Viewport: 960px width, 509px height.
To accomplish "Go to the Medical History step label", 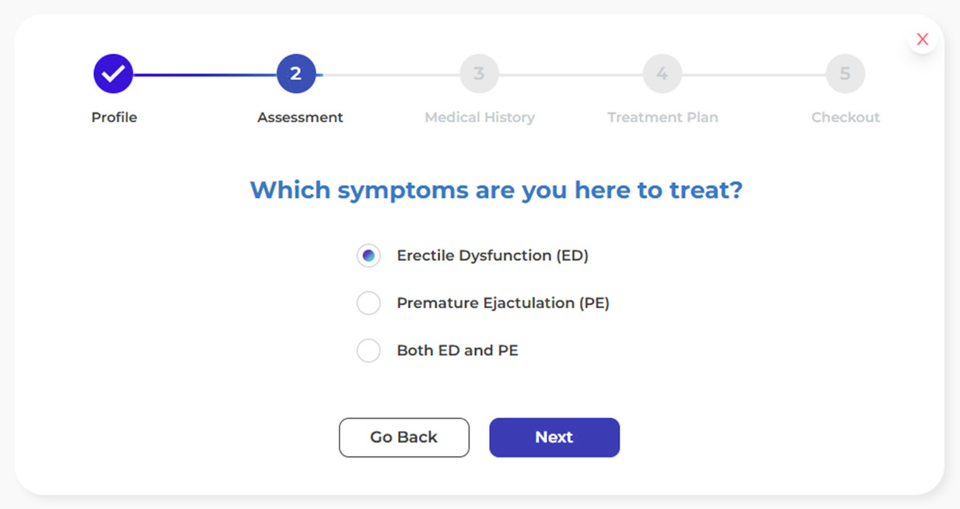I will [x=480, y=117].
